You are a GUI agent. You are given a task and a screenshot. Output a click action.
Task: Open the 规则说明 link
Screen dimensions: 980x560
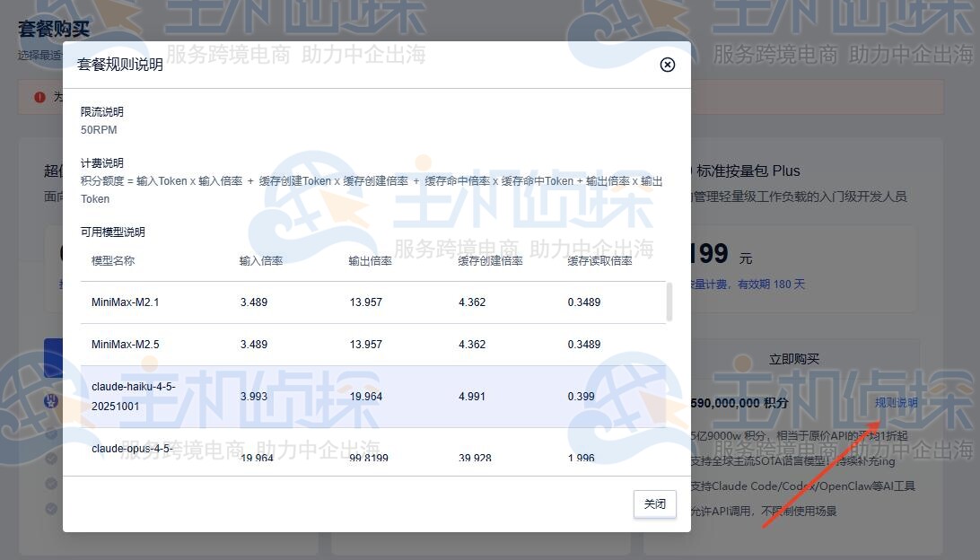[x=897, y=402]
